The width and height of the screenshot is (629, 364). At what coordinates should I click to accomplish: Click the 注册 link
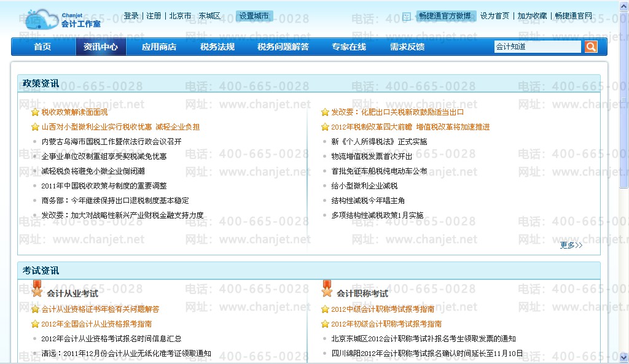(154, 16)
